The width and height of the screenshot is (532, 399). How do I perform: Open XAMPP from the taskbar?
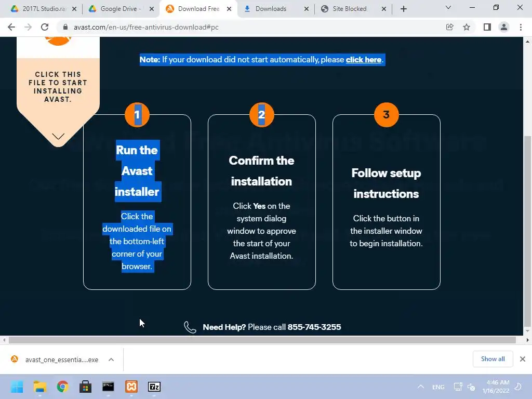(131, 387)
